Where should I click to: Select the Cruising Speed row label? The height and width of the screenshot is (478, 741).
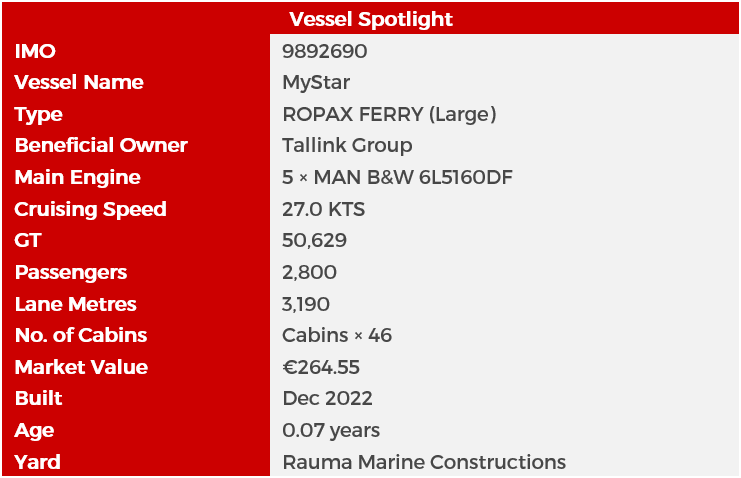coord(90,209)
